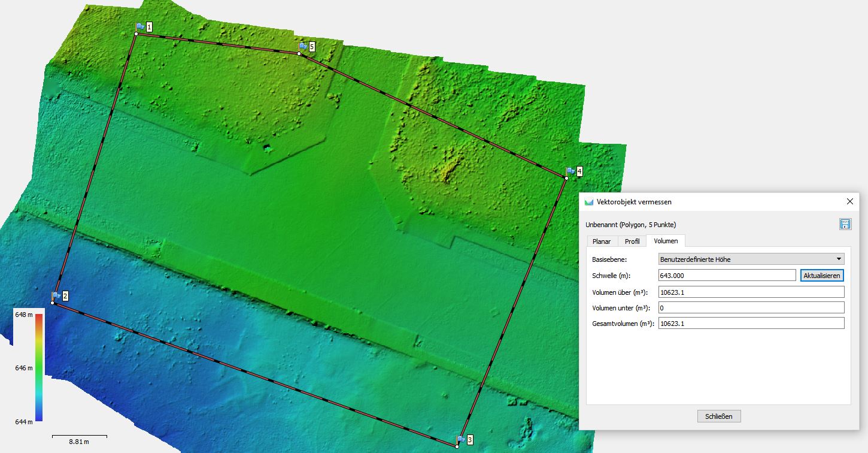The image size is (868, 453).
Task: Select polygon vertex flag marker 1
Action: point(140,27)
